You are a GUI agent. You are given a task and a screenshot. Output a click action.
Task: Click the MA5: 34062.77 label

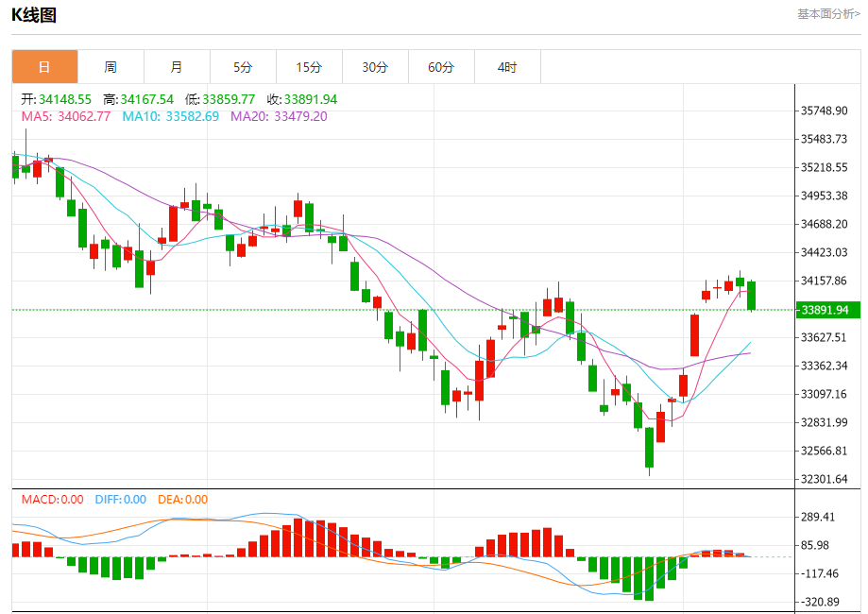coord(66,117)
